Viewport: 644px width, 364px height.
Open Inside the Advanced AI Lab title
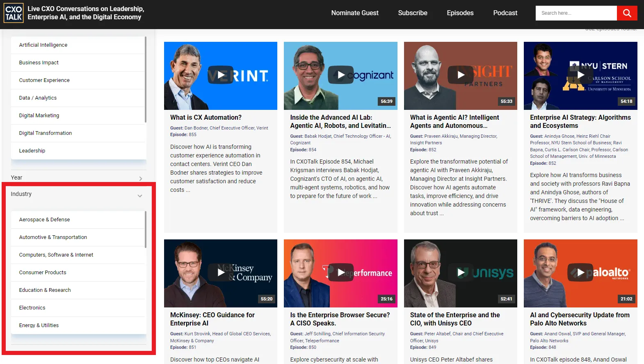(x=340, y=122)
